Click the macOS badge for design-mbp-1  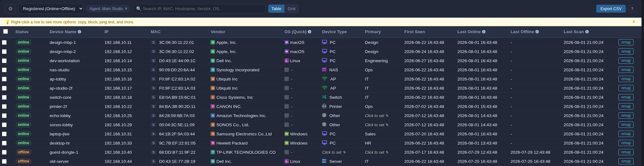287,42
